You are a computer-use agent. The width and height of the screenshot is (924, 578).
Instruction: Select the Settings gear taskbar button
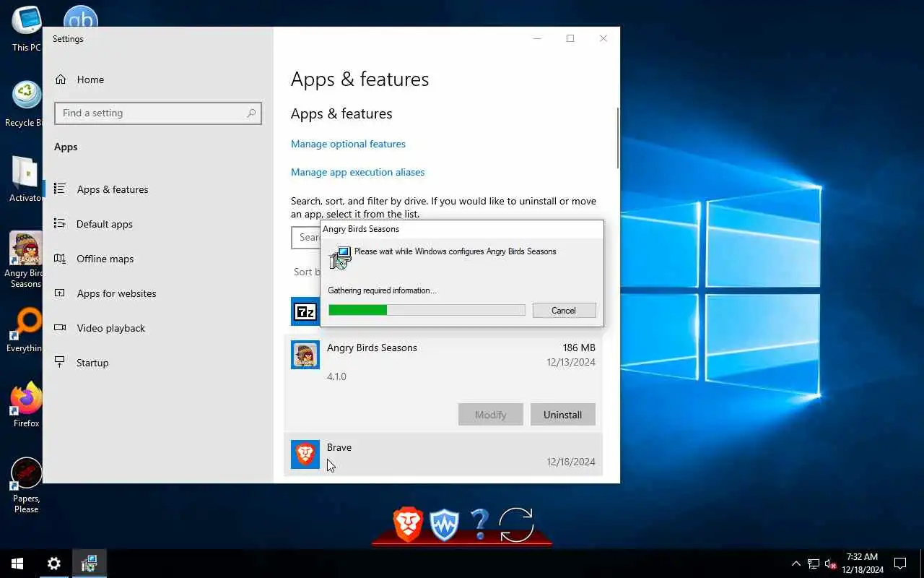(54, 564)
